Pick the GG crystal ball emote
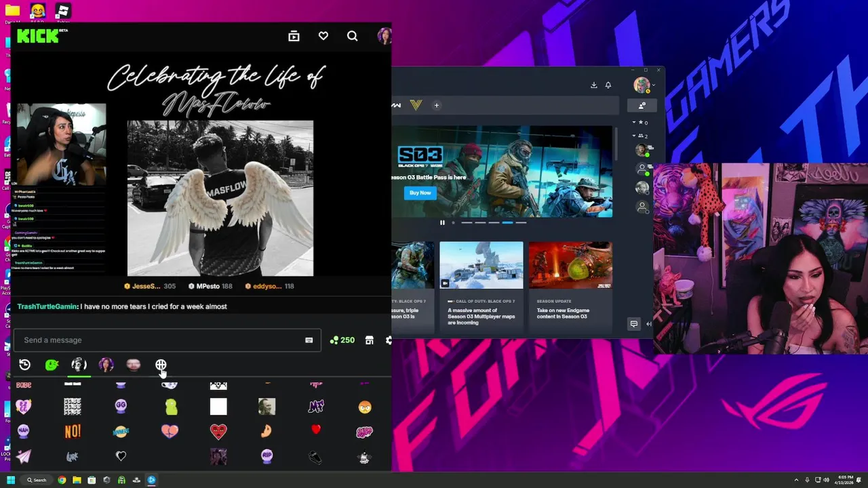This screenshot has height=488, width=868. tap(121, 406)
